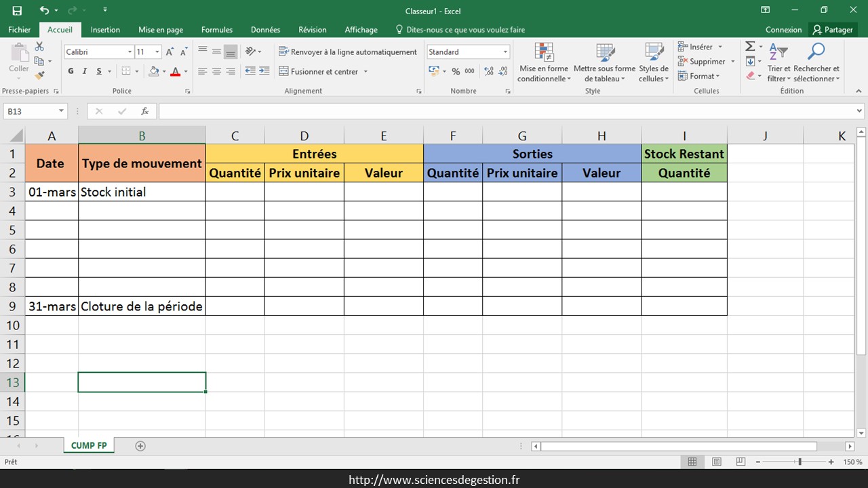This screenshot has width=868, height=488.
Task: Click the zoom slider handle in status bar
Action: pyautogui.click(x=800, y=462)
